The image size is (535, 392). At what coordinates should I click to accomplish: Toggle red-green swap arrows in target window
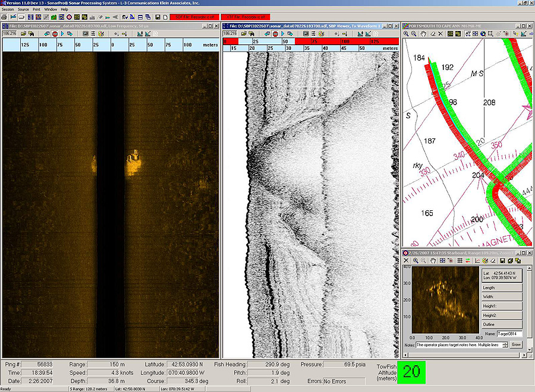coord(467,261)
